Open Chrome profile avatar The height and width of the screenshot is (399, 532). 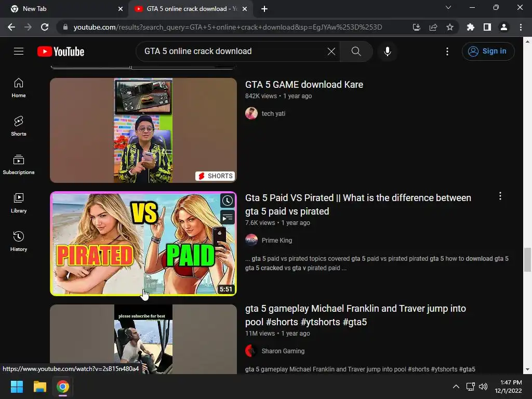click(504, 27)
